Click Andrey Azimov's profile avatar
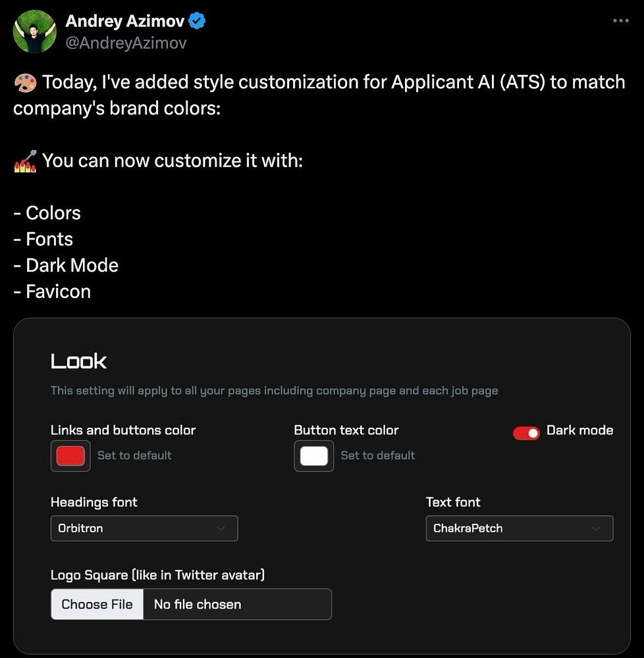Image resolution: width=644 pixels, height=658 pixels. [x=35, y=32]
